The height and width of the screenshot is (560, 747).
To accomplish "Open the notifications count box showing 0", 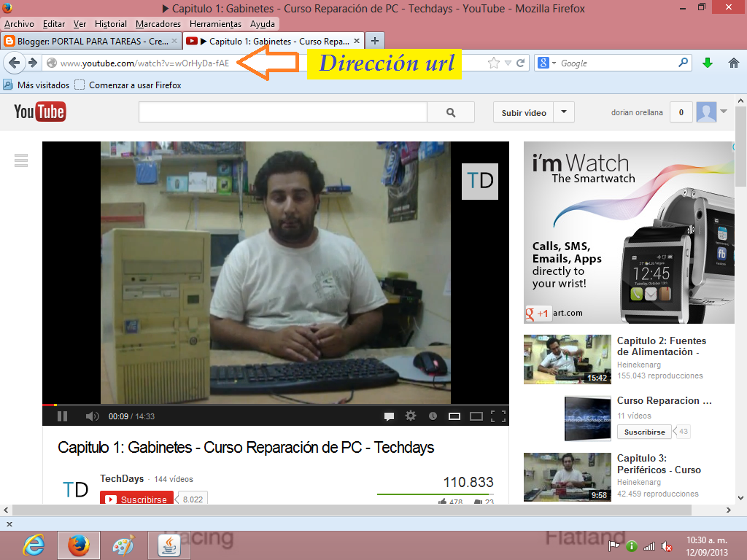I will pos(681,112).
